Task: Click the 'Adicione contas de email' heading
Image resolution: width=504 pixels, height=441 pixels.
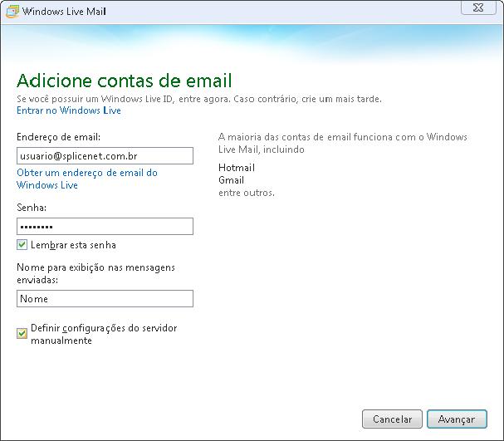Action: (124, 81)
